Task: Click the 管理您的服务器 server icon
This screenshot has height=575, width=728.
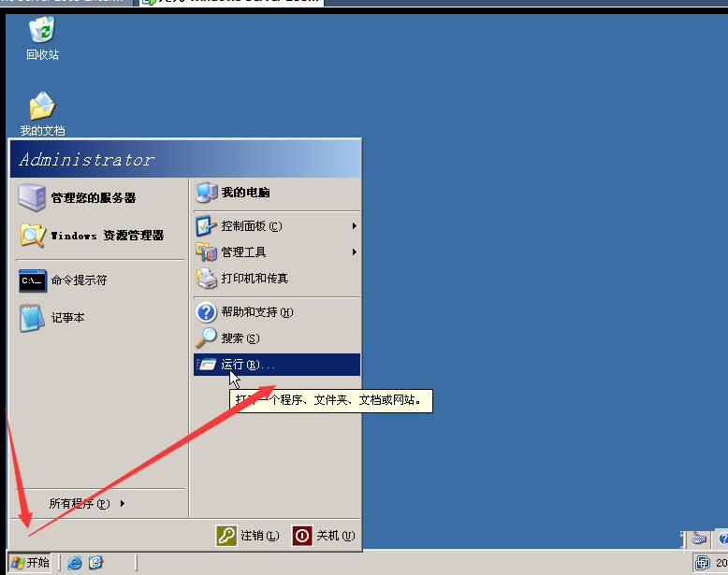Action: coord(32,197)
